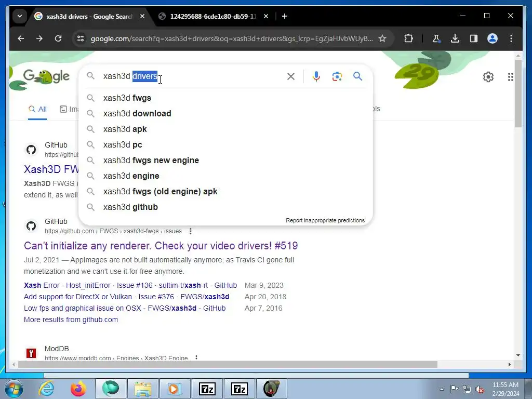Image resolution: width=532 pixels, height=399 pixels.
Task: Show hidden system tray icons
Action: [x=442, y=389]
